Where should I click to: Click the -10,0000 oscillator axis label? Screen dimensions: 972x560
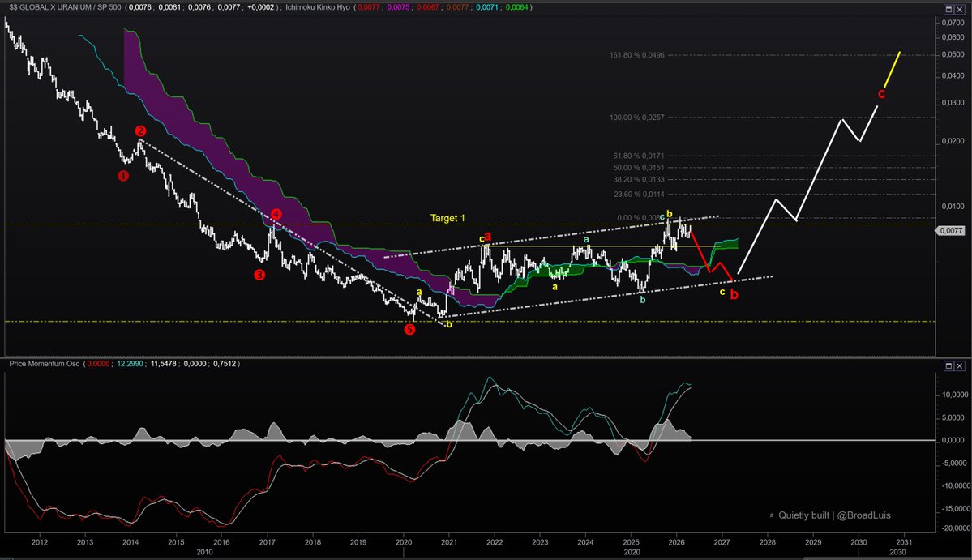coord(955,485)
